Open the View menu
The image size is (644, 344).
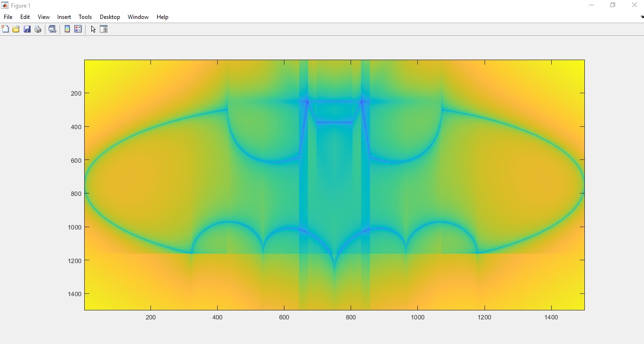(x=43, y=17)
